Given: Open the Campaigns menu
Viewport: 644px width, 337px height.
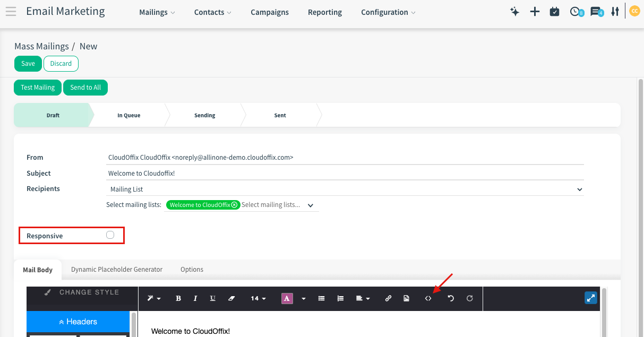Looking at the screenshot, I should click(270, 12).
